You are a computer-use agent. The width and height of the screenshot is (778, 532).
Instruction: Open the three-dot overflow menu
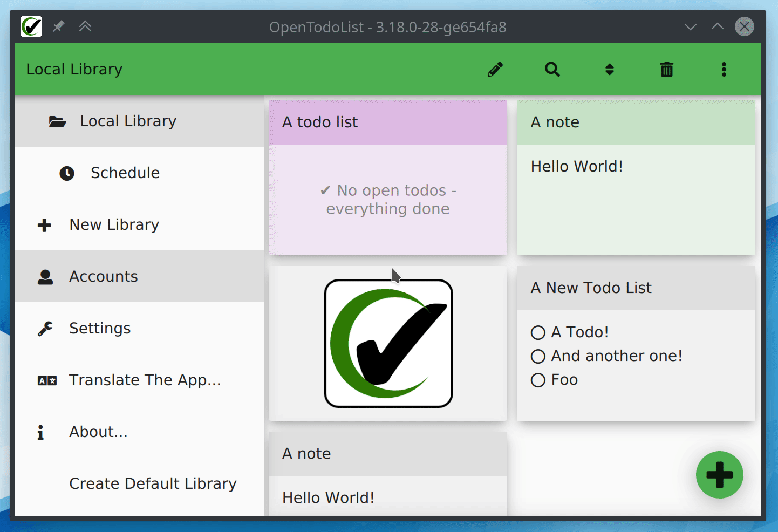pos(724,70)
